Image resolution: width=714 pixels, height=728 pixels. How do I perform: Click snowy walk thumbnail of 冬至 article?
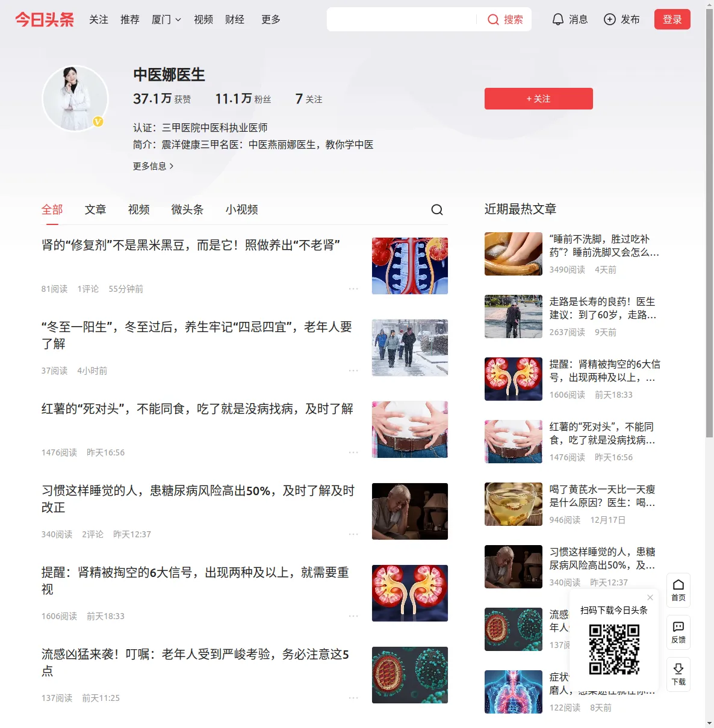[410, 348]
